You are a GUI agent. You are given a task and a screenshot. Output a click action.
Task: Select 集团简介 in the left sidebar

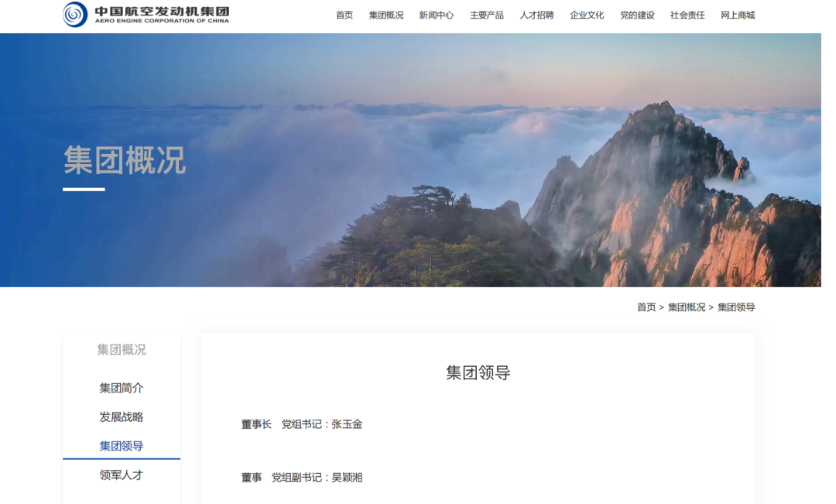122,388
